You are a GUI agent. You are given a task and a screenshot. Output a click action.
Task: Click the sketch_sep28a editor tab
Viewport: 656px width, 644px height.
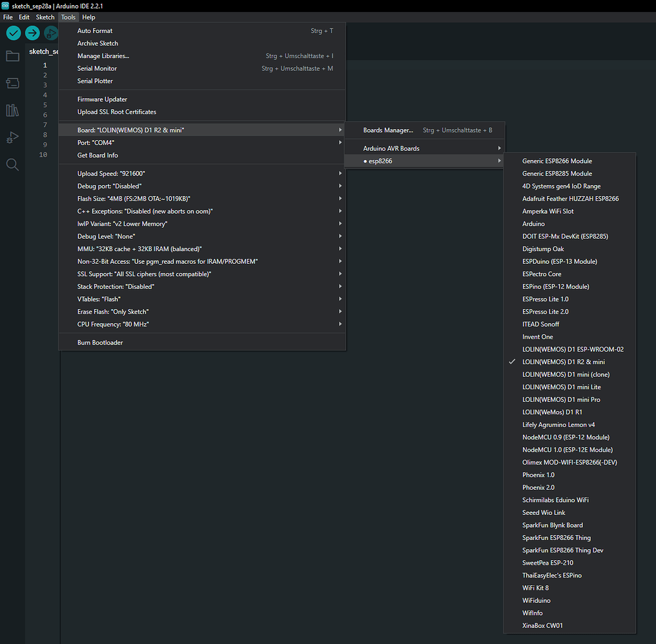point(44,52)
